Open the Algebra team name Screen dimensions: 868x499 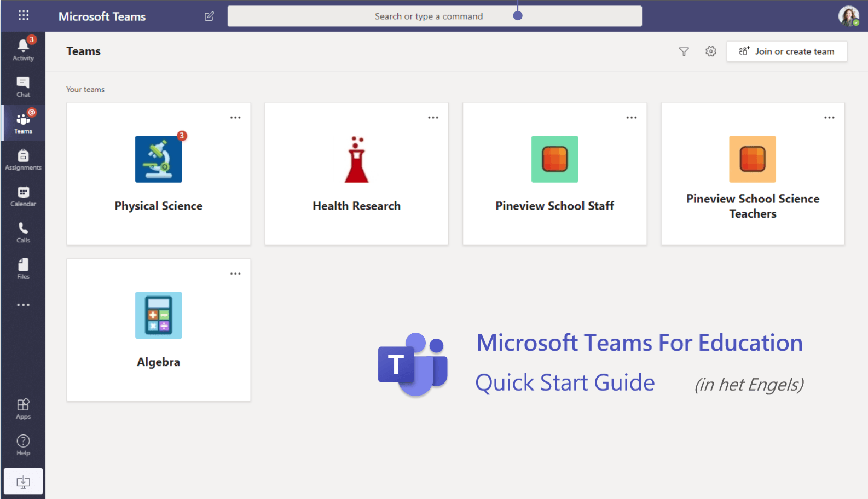pos(159,362)
